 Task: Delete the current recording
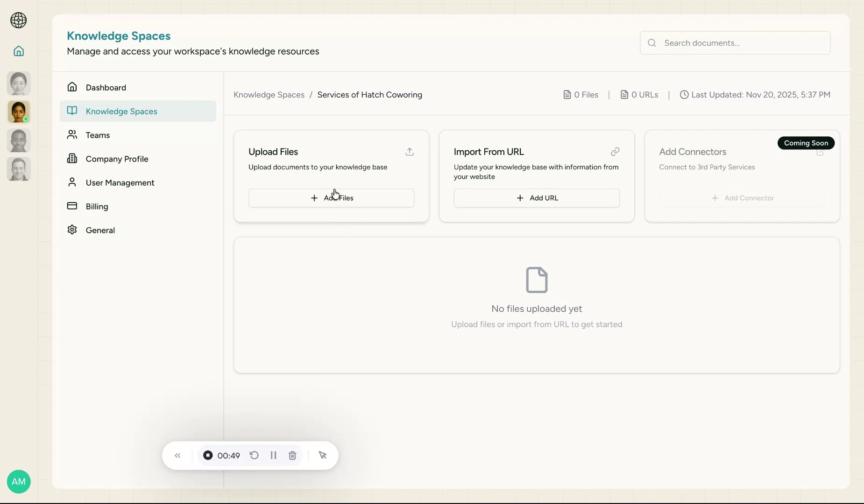[292, 455]
